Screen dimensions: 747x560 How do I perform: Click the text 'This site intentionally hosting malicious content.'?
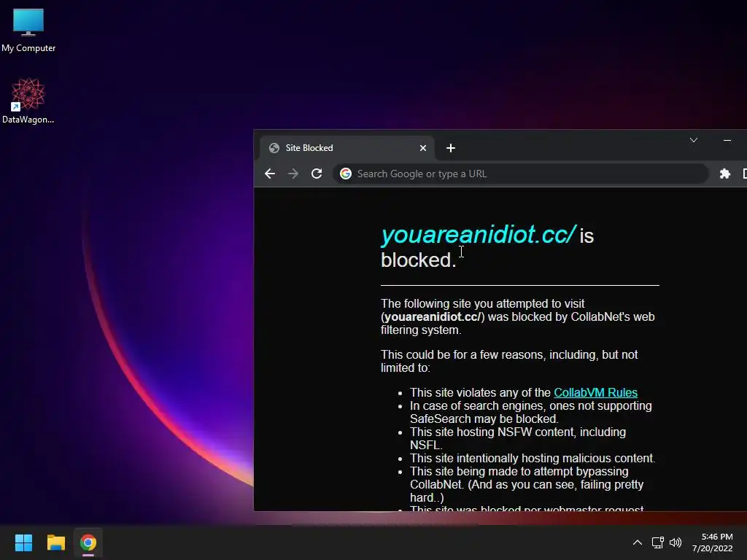533,458
